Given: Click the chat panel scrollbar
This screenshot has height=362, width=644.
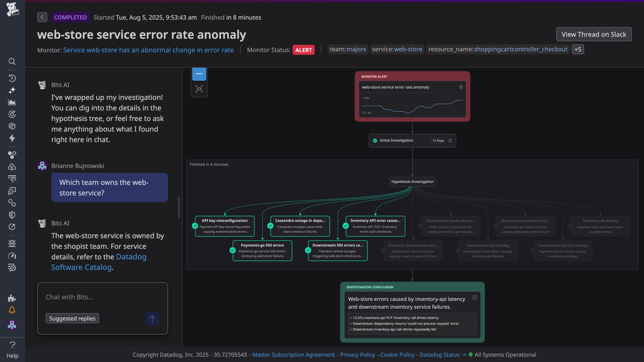Looking at the screenshot, I should (x=179, y=207).
